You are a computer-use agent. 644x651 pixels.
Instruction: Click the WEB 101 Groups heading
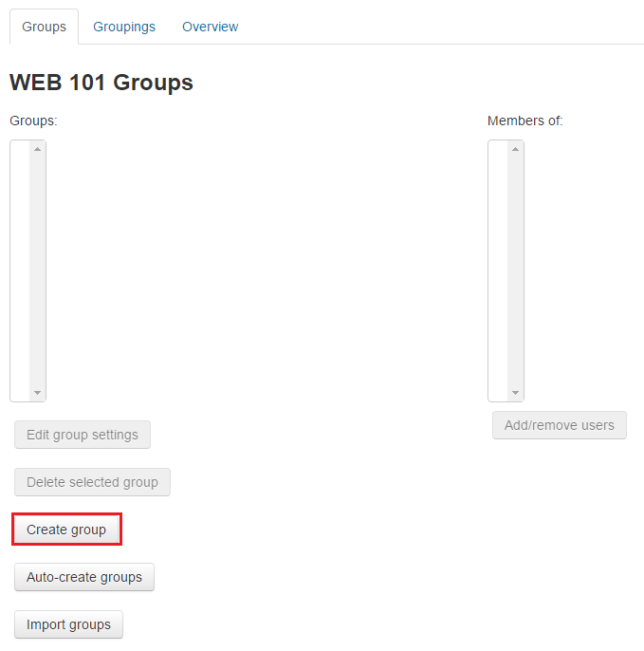101,83
